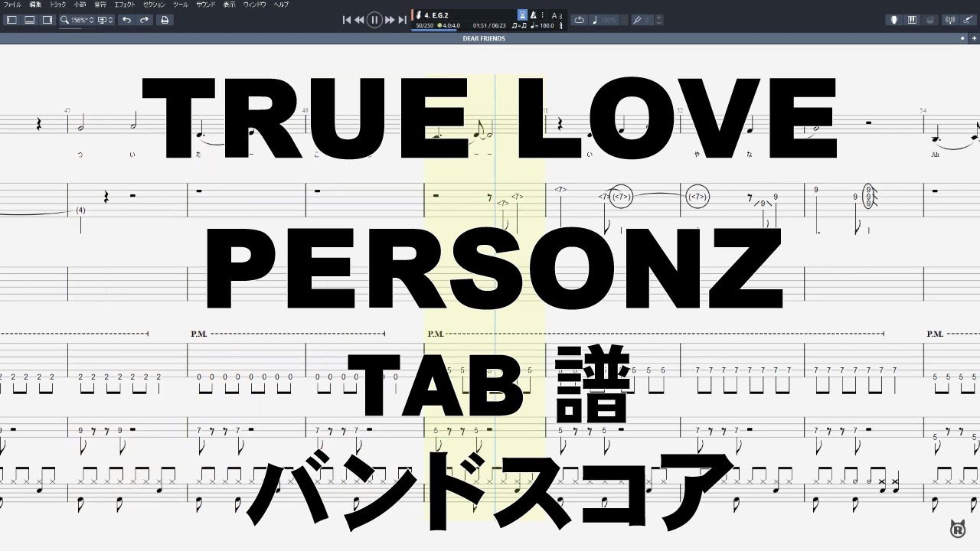Open the 156% zoom level dropdown
The width and height of the screenshot is (980, 551).
(77, 20)
